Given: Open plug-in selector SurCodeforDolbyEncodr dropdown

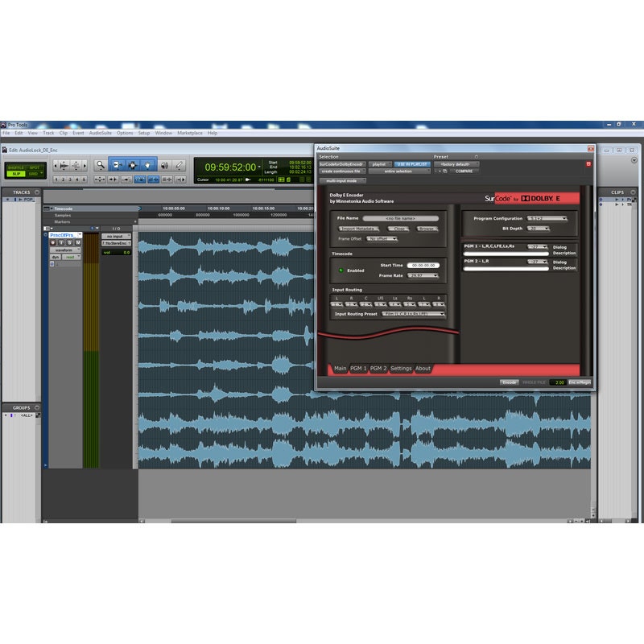Looking at the screenshot, I should 343,164.
